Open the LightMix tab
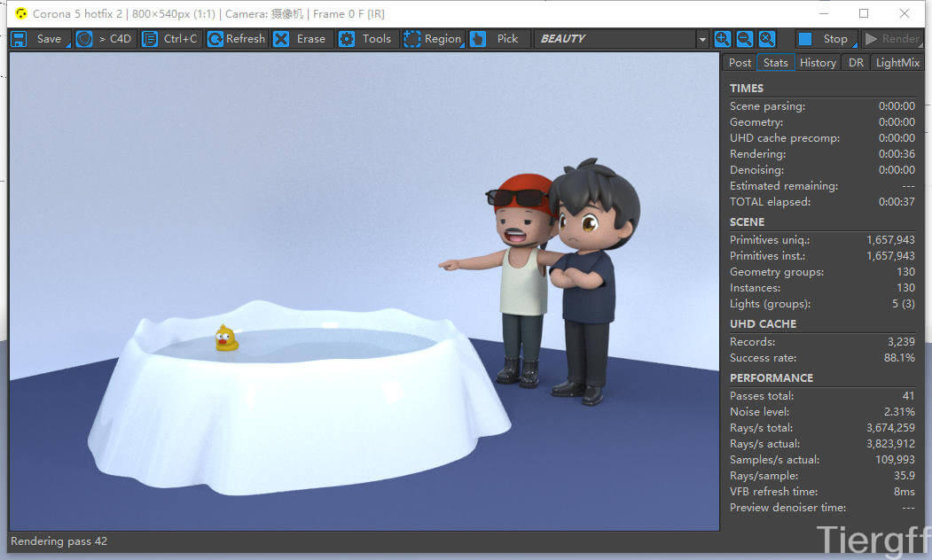This screenshot has width=932, height=560. tap(897, 63)
